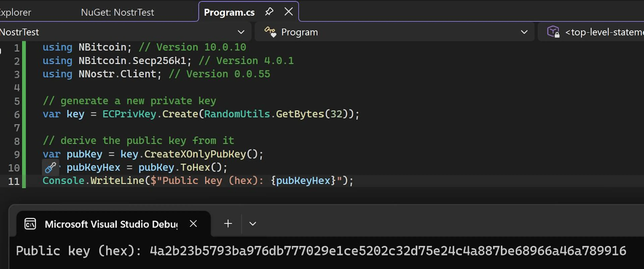The height and width of the screenshot is (269, 644).
Task: Click the WriteLine method name
Action: click(117, 181)
